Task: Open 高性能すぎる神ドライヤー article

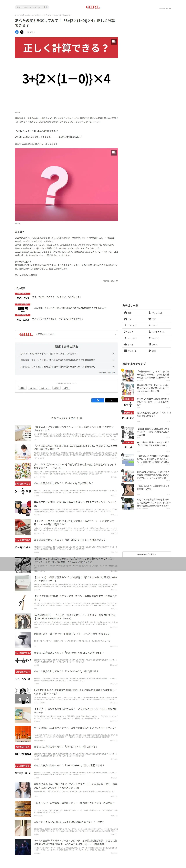Action: (x=72, y=634)
